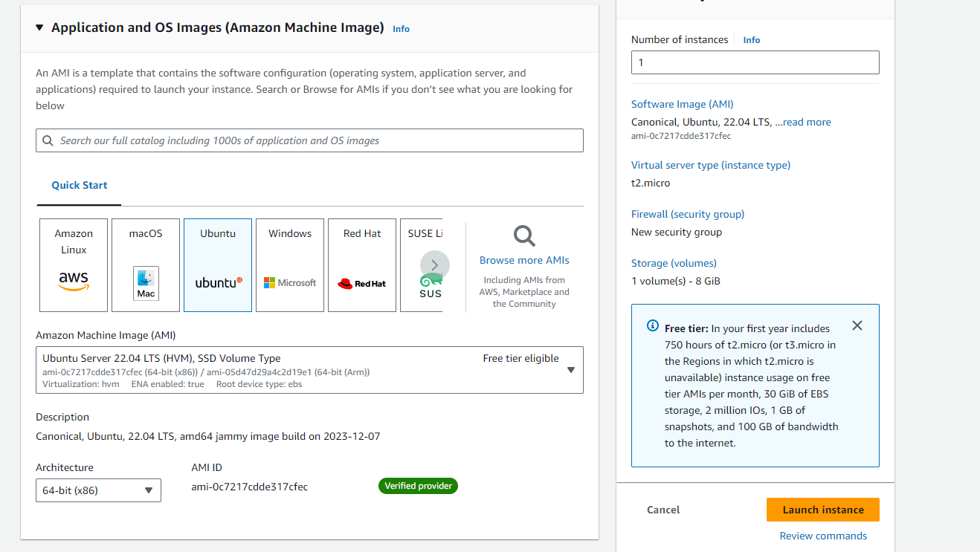980x552 pixels.
Task: Open the Firewall (security group) link
Action: [x=688, y=214]
